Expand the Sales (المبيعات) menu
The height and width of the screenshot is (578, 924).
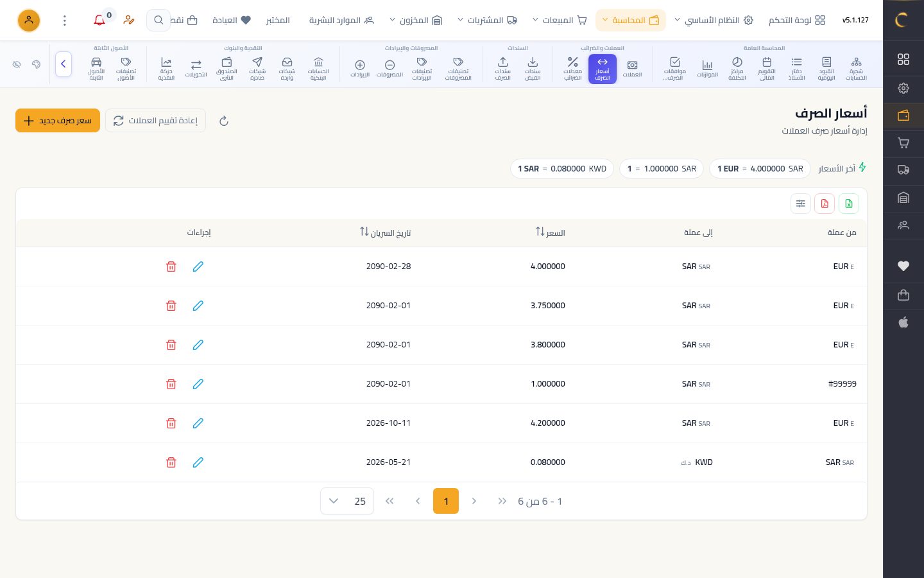click(x=560, y=21)
